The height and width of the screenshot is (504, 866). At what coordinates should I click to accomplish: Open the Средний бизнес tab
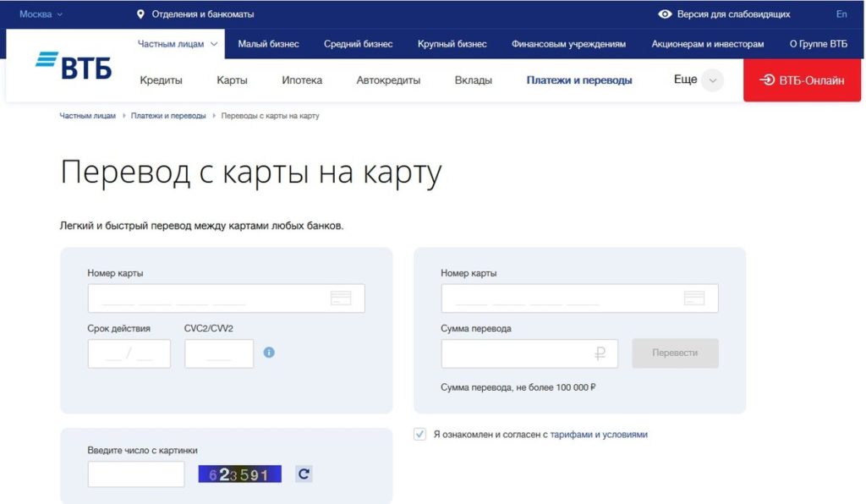point(358,44)
